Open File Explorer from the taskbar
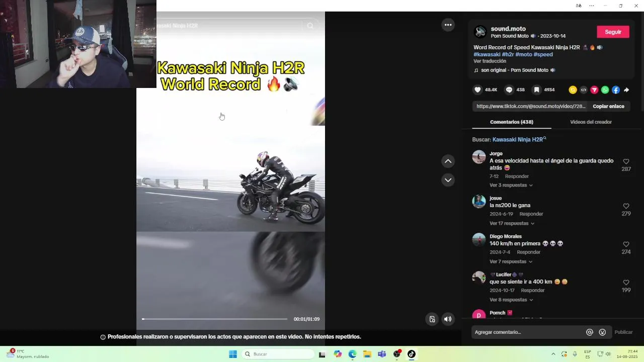The image size is (644, 362). (x=367, y=354)
